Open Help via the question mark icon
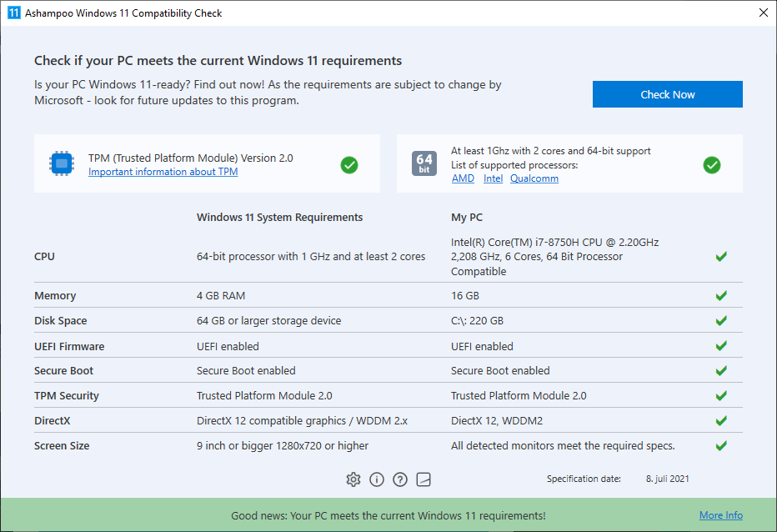The width and height of the screenshot is (777, 532). click(x=399, y=479)
